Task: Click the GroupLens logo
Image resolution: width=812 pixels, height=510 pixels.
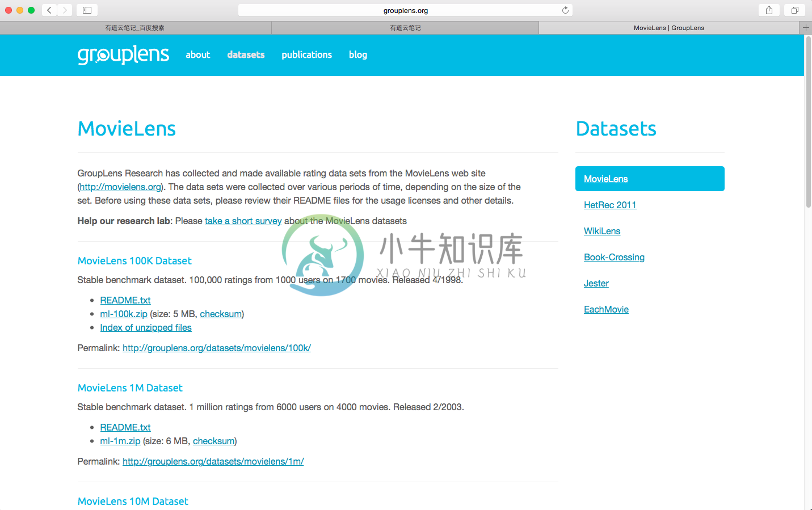Action: [x=123, y=54]
